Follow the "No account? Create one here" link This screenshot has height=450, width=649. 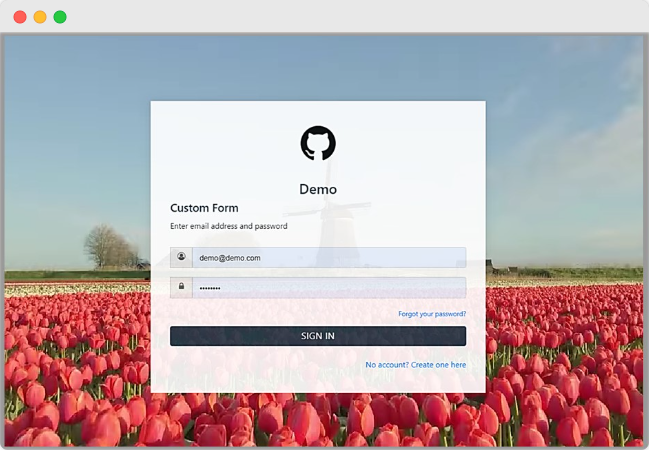coord(415,365)
